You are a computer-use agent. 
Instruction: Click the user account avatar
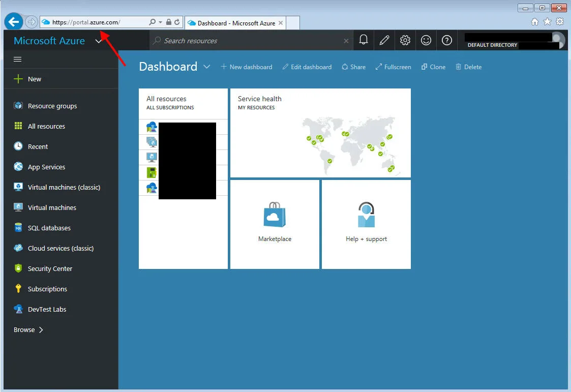point(558,40)
